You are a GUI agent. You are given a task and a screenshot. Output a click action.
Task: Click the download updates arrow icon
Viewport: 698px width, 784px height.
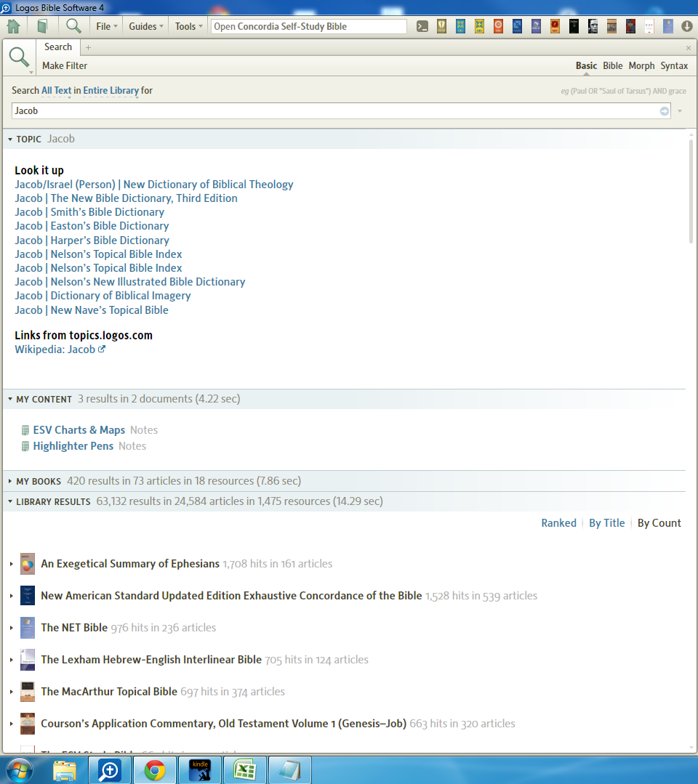click(687, 26)
